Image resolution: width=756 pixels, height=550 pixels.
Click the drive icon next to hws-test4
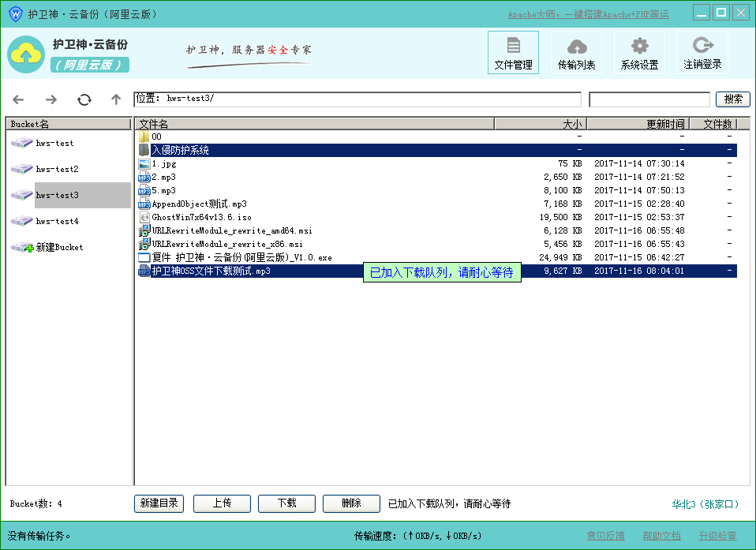click(21, 221)
